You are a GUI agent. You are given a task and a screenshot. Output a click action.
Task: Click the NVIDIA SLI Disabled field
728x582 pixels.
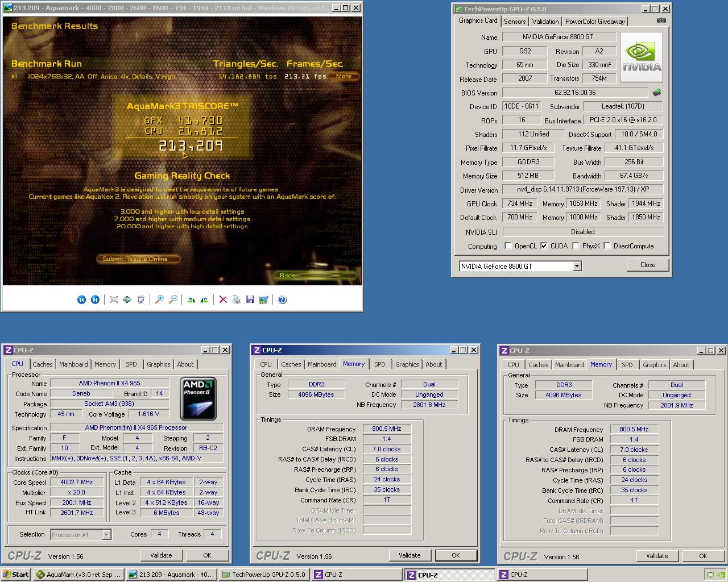pyautogui.click(x=583, y=232)
